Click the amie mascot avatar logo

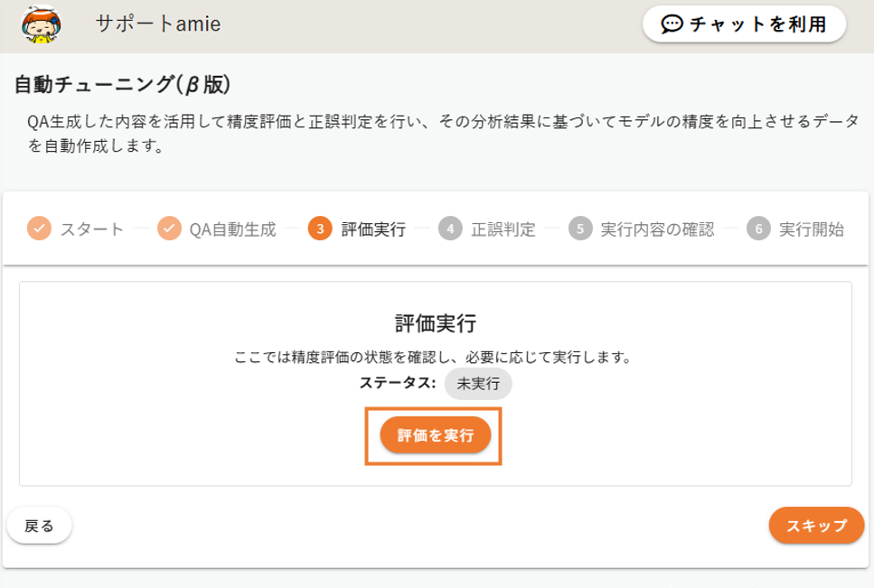point(40,24)
